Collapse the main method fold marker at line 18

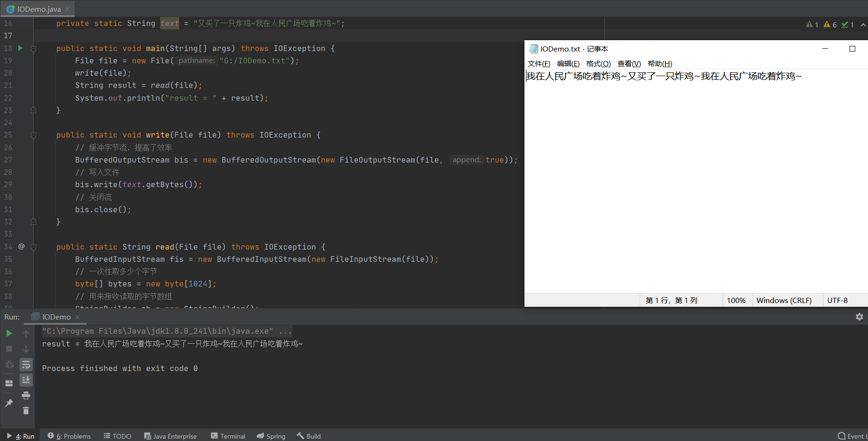tap(34, 49)
